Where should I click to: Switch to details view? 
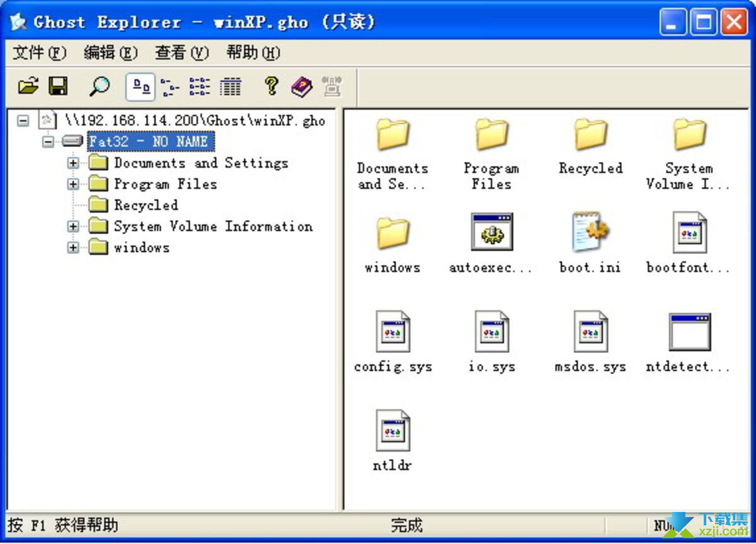[231, 87]
